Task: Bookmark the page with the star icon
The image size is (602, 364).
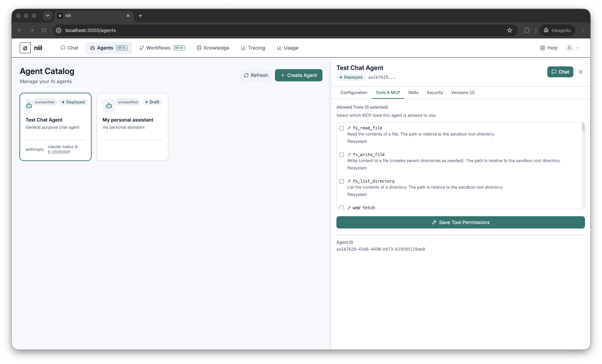Action: (x=510, y=30)
